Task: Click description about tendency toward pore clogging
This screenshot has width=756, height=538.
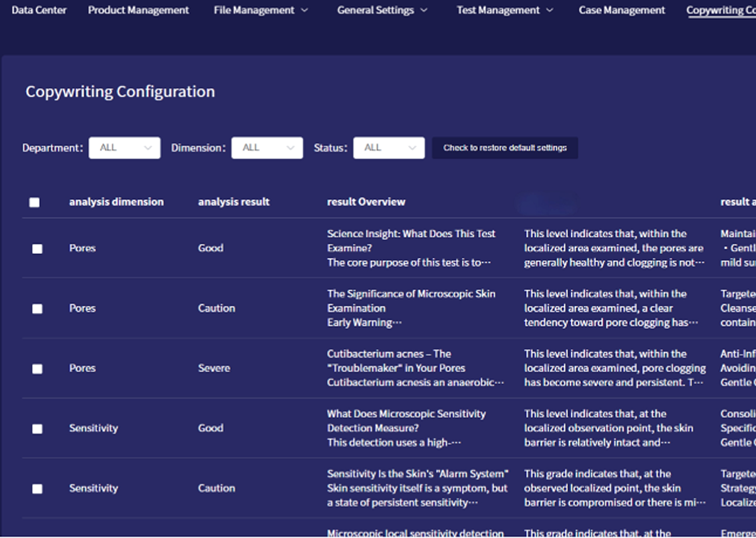Action: [x=611, y=308]
